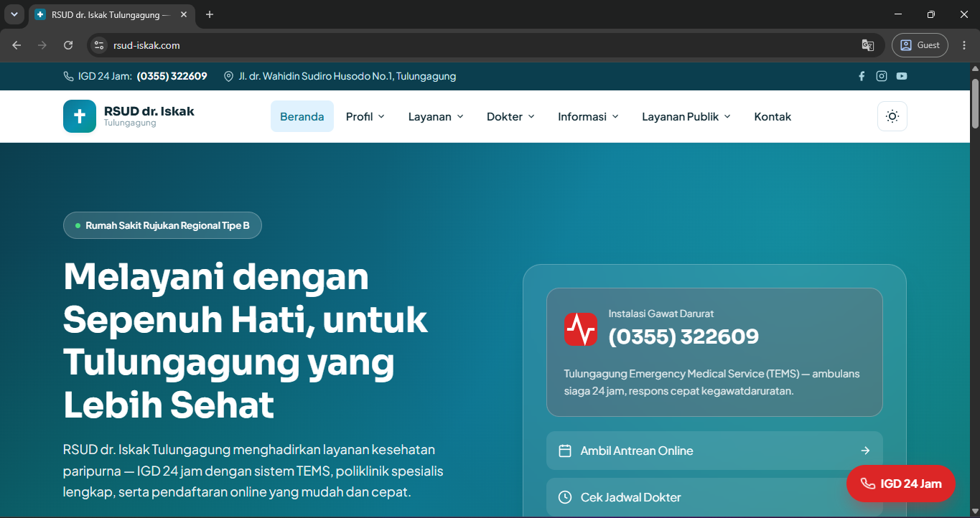
Task: Expand the Informasi dropdown menu
Action: point(588,116)
